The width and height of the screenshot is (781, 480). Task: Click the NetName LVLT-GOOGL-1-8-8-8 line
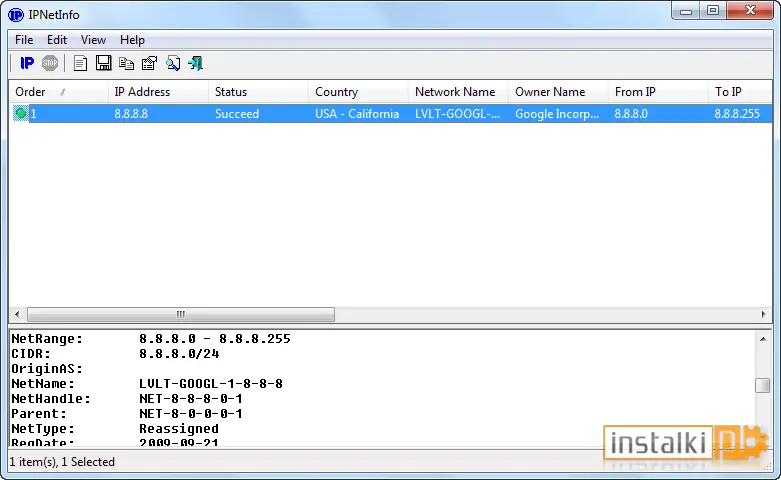tap(147, 384)
